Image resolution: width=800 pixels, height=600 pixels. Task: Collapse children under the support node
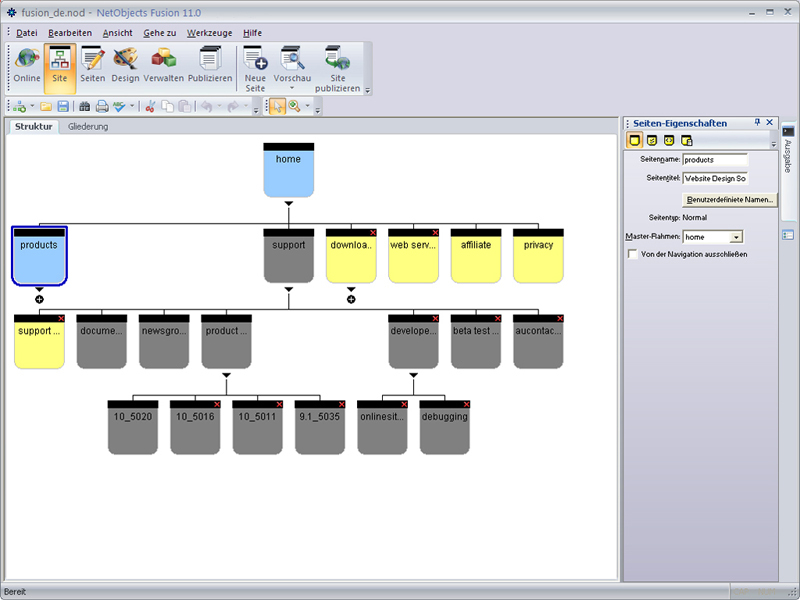pyautogui.click(x=289, y=289)
